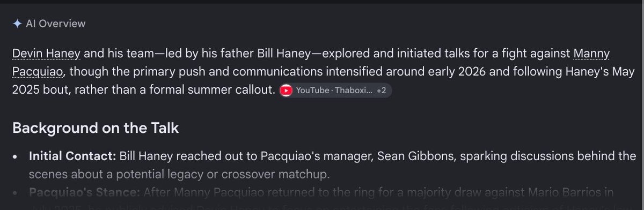Viewport: 644px width, 210px height.
Task: Open the underlined Devin Haney link
Action: point(46,54)
